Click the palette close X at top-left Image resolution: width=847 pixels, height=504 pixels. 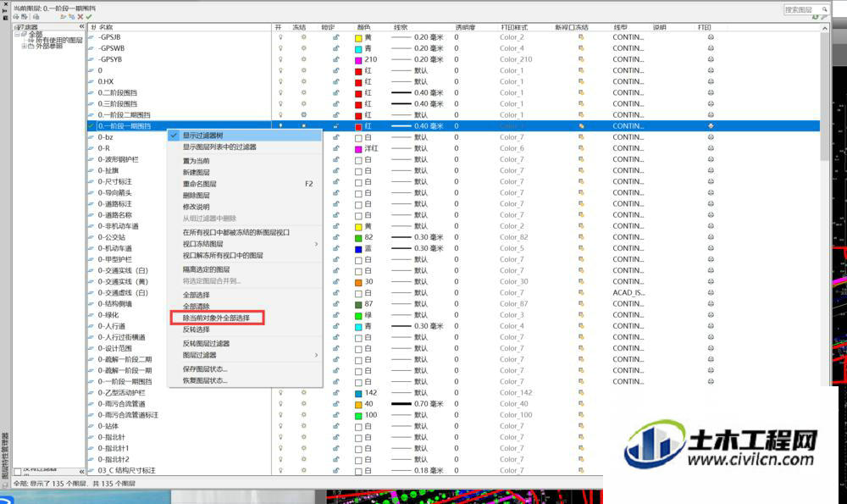[5, 3]
